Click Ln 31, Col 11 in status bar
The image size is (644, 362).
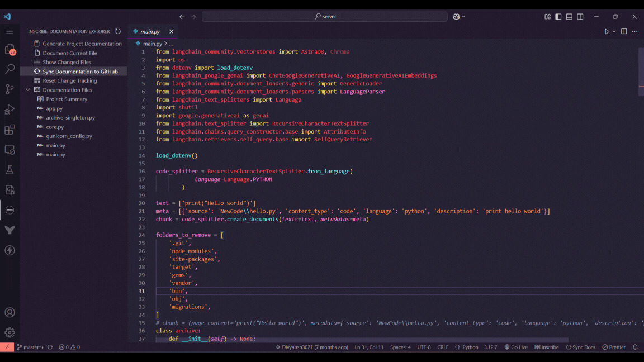tap(369, 347)
